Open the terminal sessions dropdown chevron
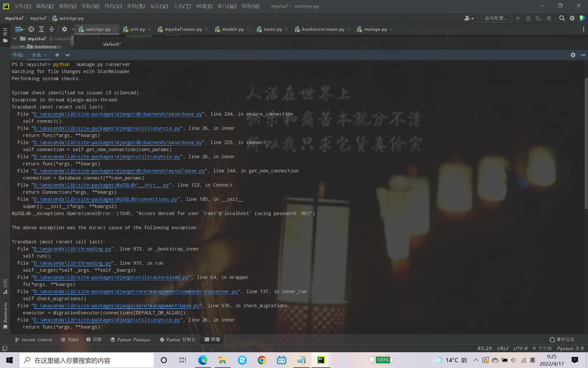 point(67,55)
